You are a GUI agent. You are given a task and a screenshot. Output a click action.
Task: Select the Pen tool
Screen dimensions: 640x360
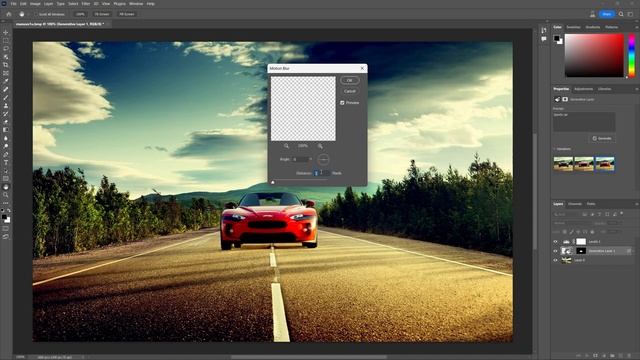(x=6, y=154)
